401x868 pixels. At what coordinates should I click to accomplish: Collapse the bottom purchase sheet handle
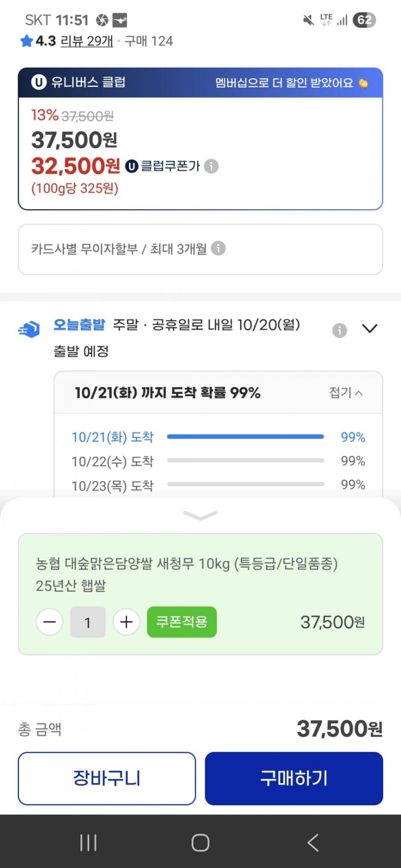(200, 515)
